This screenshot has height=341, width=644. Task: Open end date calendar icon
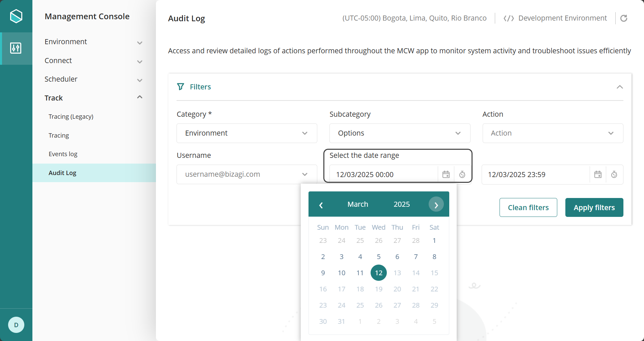click(x=598, y=174)
